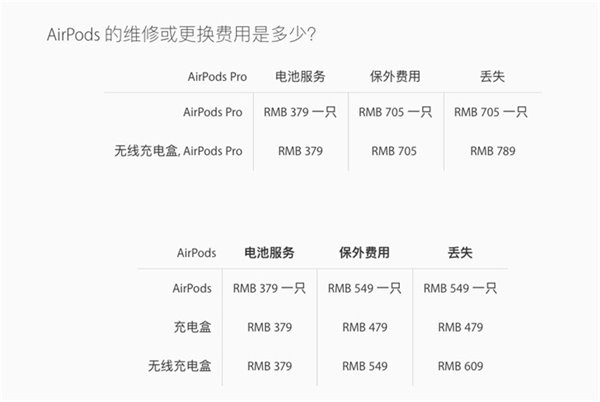Click 保外费用 header in the lower AirPods table
Screen dimensions: 600x402
point(365,253)
